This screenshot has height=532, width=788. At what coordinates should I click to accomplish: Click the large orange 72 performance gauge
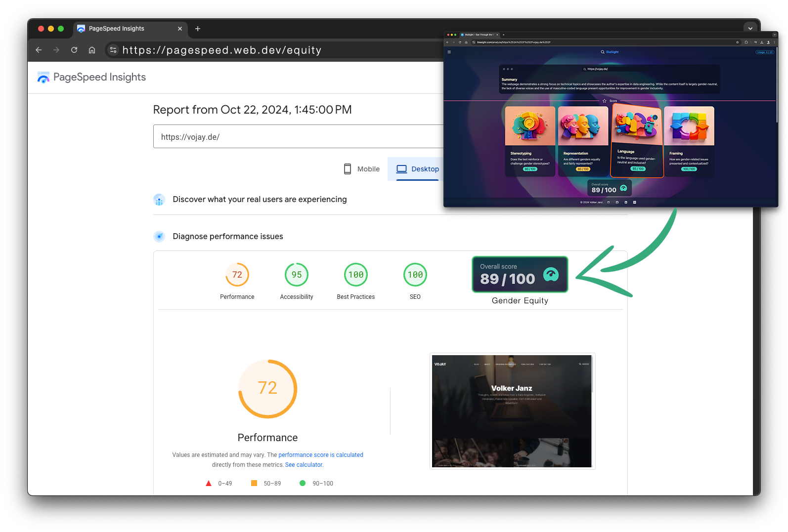[267, 389]
